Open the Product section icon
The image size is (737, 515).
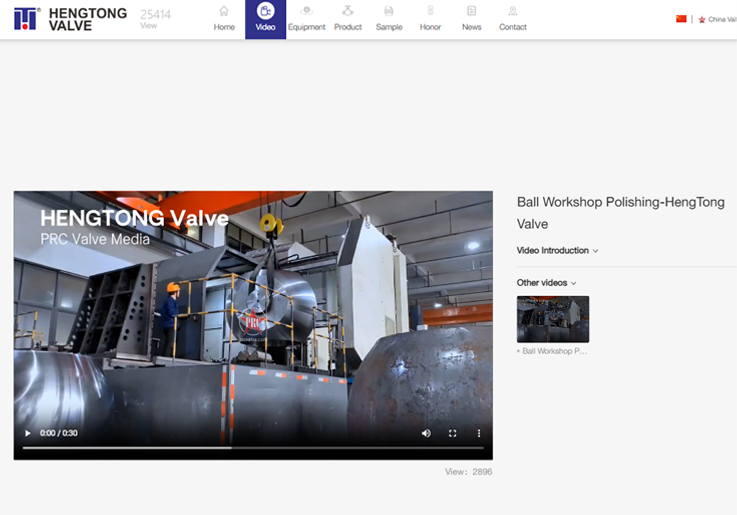pyautogui.click(x=348, y=11)
